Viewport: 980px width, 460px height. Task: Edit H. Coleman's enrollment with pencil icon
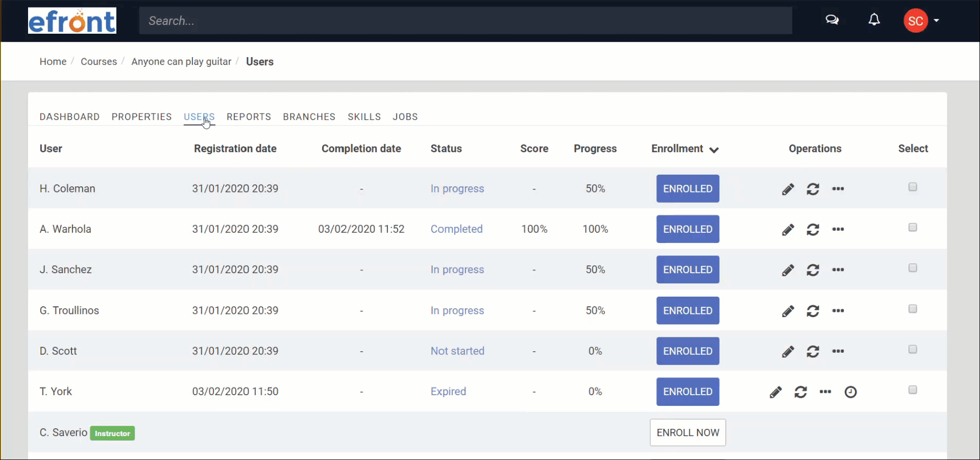click(x=788, y=189)
